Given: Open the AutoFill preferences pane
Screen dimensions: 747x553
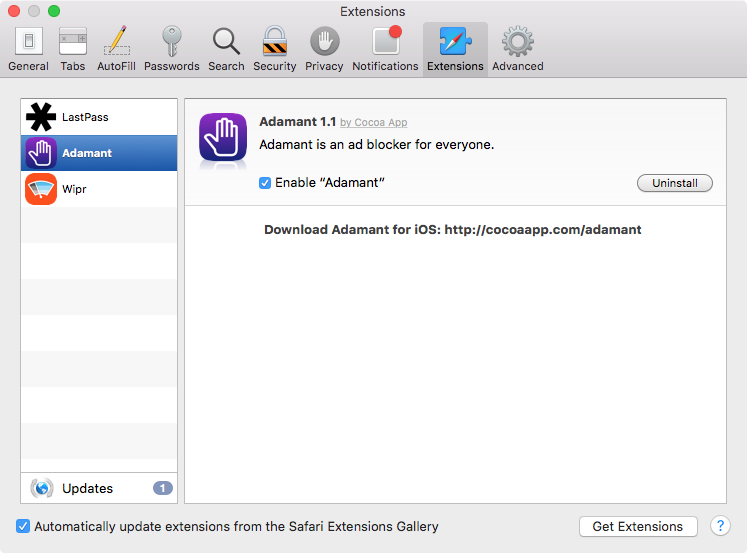Looking at the screenshot, I should [116, 49].
